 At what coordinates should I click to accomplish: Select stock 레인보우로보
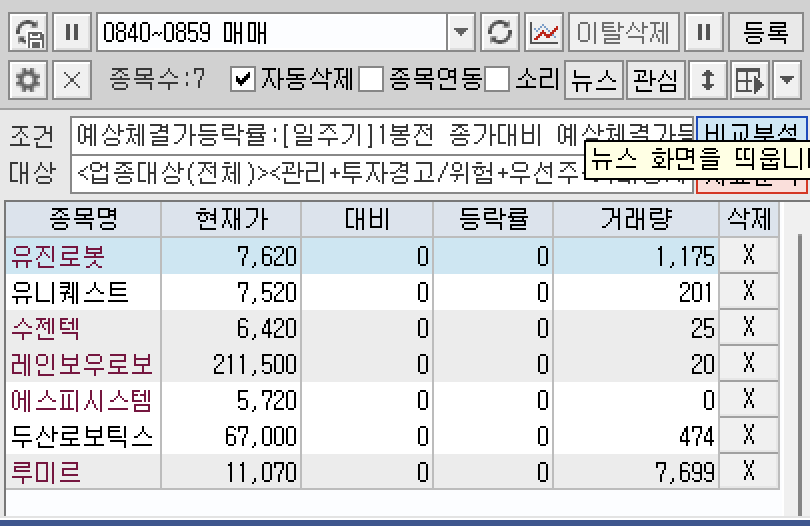click(82, 364)
